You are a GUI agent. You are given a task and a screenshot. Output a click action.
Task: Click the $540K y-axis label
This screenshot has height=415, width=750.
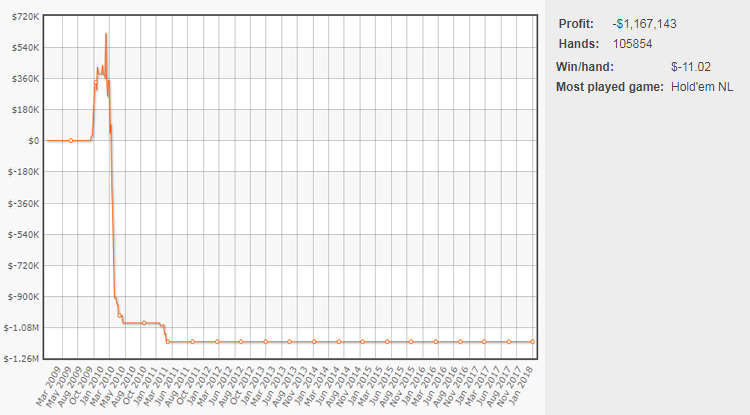23,47
